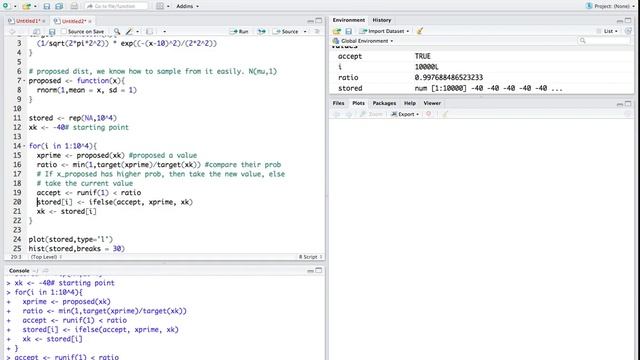The image size is (640, 360).
Task: Open the Export plot menu
Action: click(x=405, y=114)
